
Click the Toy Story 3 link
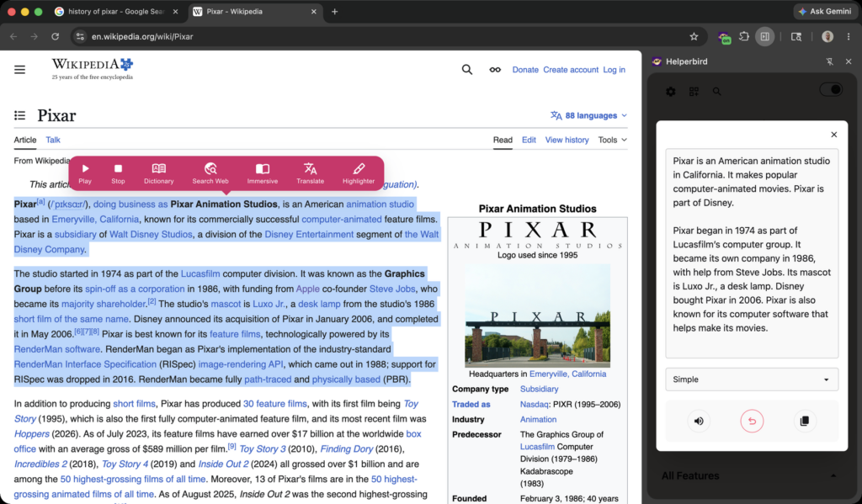pyautogui.click(x=263, y=449)
